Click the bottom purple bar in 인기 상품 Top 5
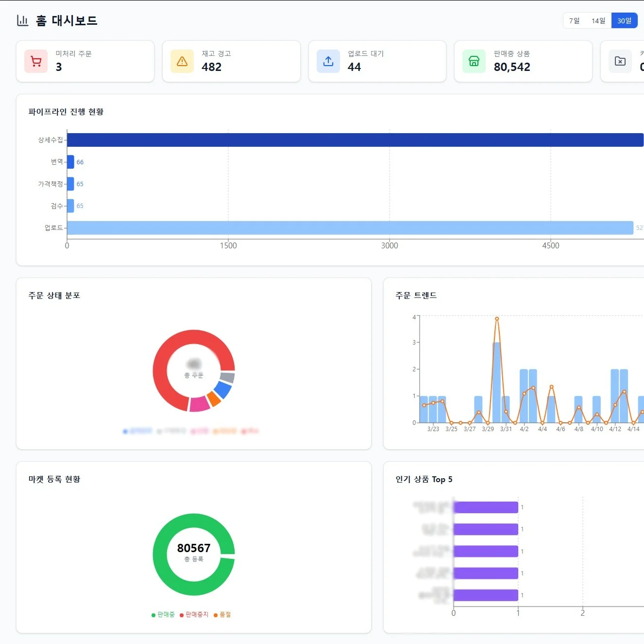The height and width of the screenshot is (644, 644). 486,595
